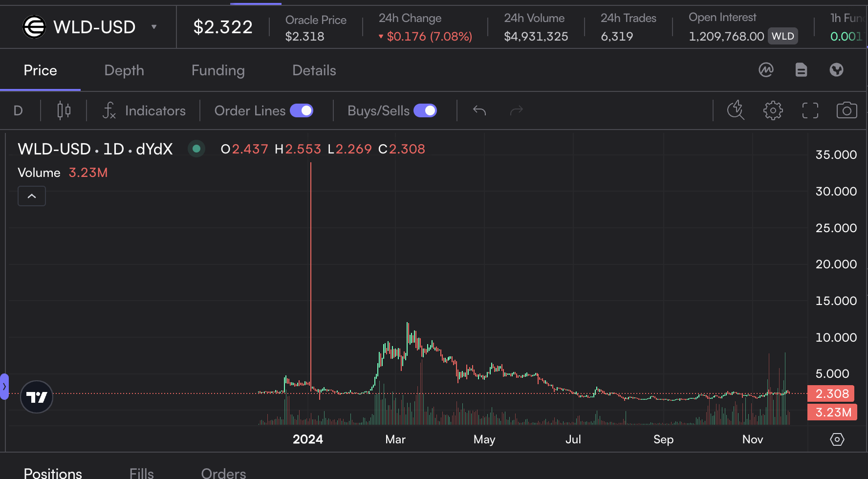Switch to the Depth tab
This screenshot has width=868, height=479.
124,70
